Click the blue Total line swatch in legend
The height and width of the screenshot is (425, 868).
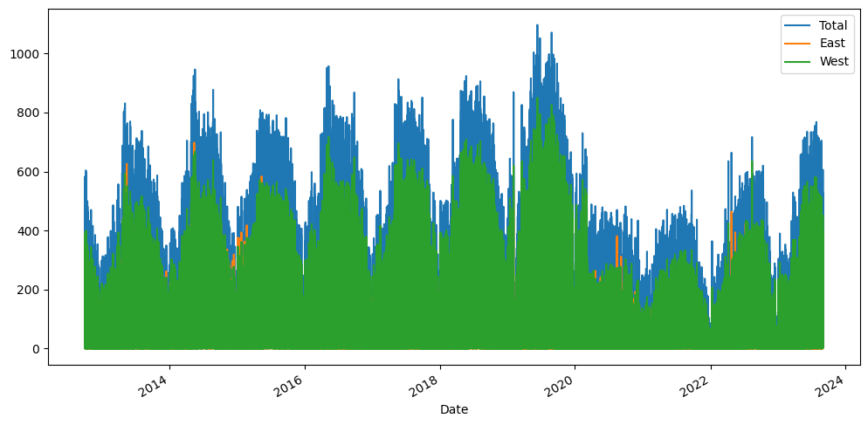pos(796,25)
